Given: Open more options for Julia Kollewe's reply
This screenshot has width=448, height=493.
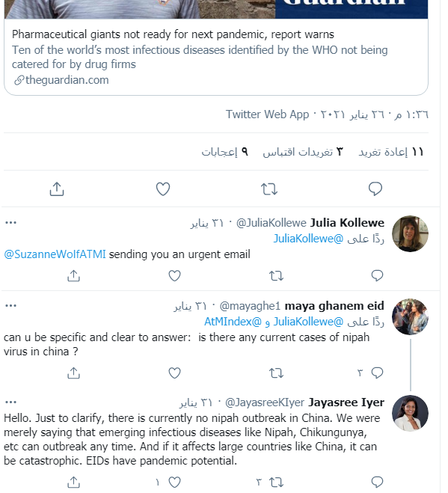Looking at the screenshot, I should click(10, 223).
